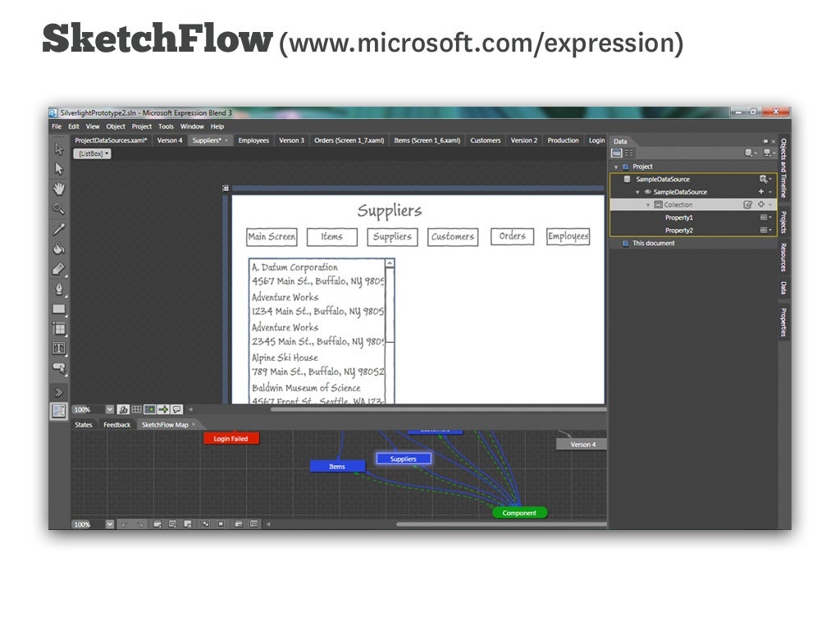Click add simple property plus icon
Screen dimensions: 840x630
[x=760, y=192]
